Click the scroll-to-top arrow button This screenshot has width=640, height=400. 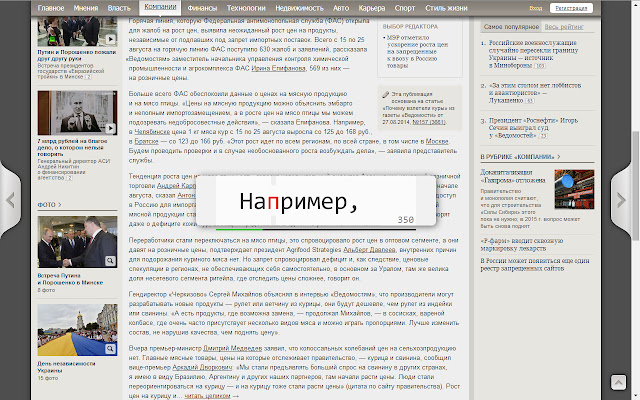[x=618, y=382]
